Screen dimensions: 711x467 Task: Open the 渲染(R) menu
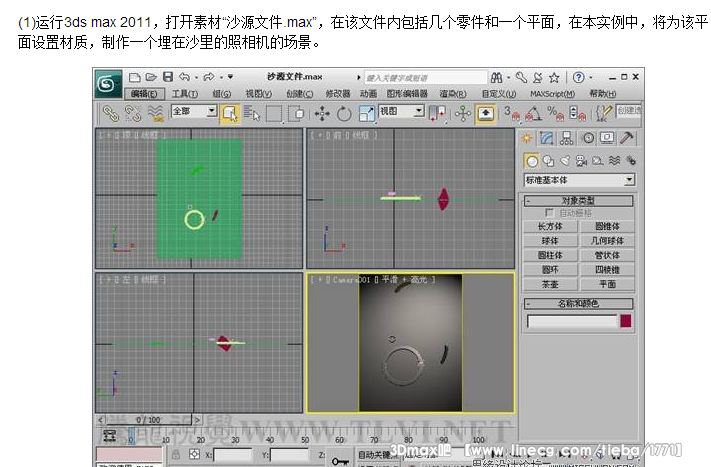[x=453, y=94]
